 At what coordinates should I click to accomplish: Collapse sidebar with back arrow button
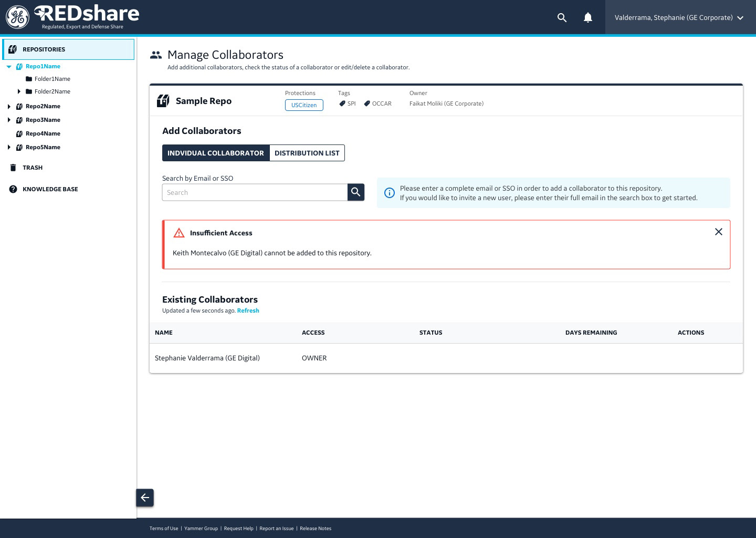(x=145, y=498)
